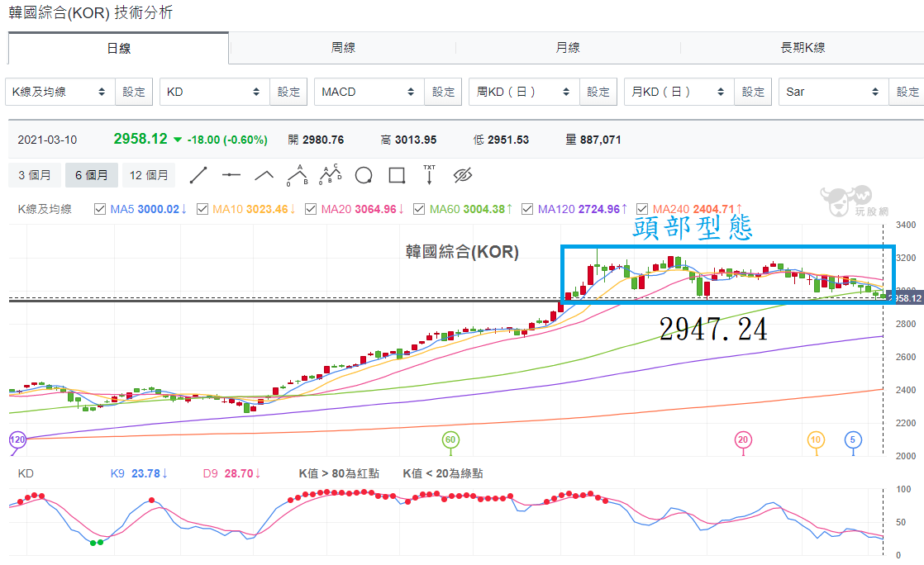Click the closing price 2958.12
924x565 pixels.
(141, 139)
